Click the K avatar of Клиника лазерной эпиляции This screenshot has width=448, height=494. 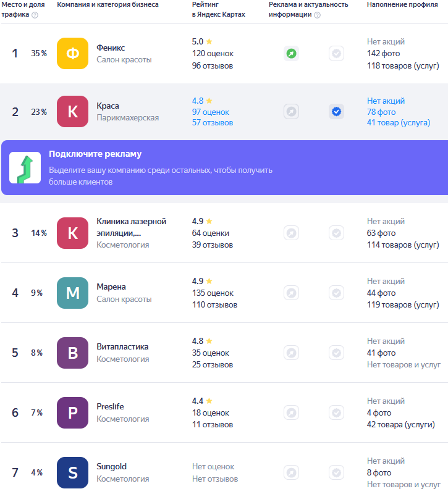coord(72,233)
